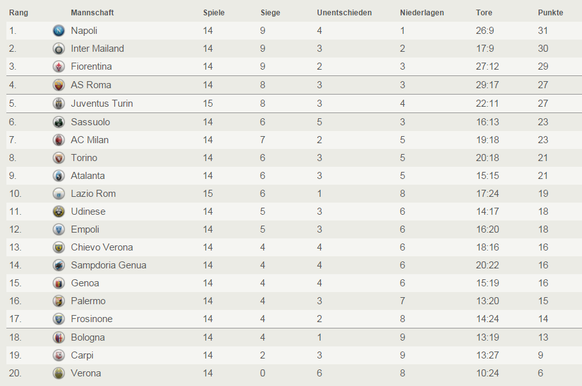Click the Frosinone team name
The width and height of the screenshot is (582, 386).
tap(91, 319)
